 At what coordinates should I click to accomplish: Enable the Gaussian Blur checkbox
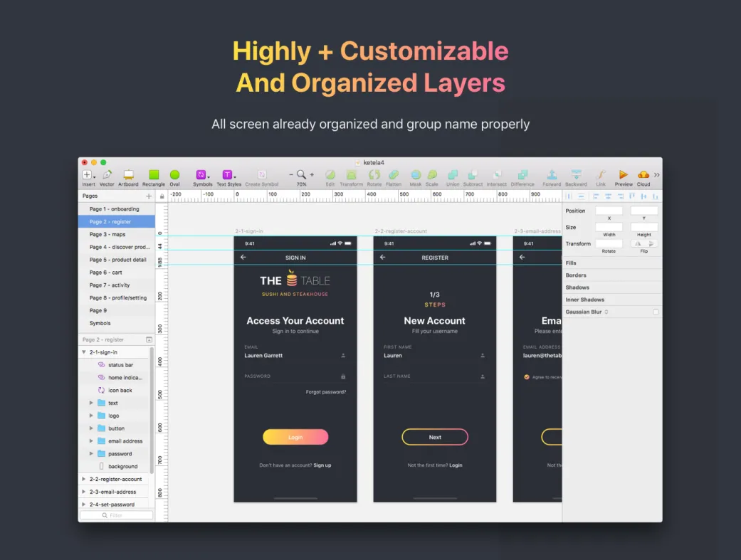656,312
